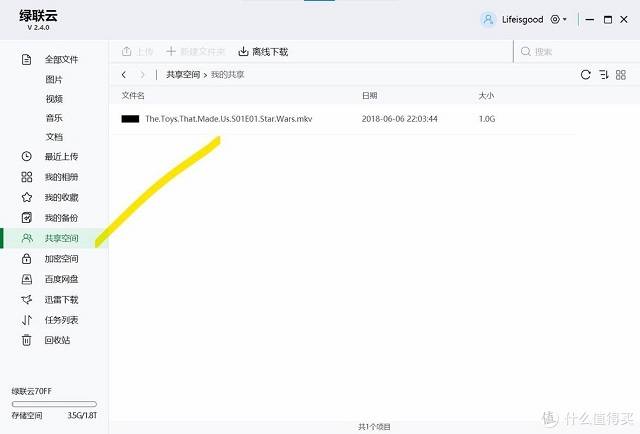
Task: Select 视频 category
Action: 54,99
